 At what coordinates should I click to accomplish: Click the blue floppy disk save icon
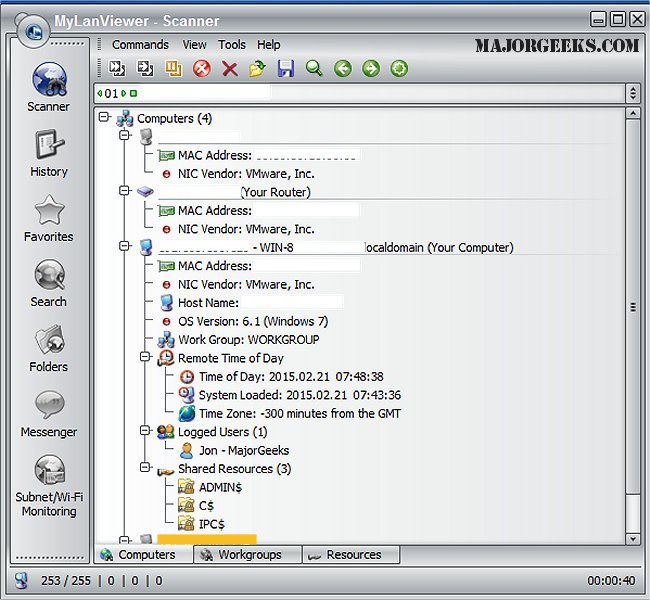click(x=286, y=69)
